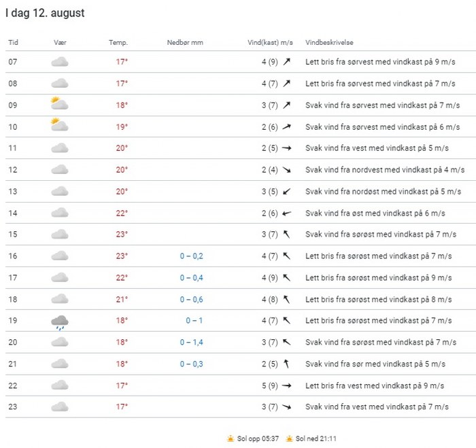Click the 23° temperature at hour 15
This screenshot has width=476, height=448.
coord(122,235)
